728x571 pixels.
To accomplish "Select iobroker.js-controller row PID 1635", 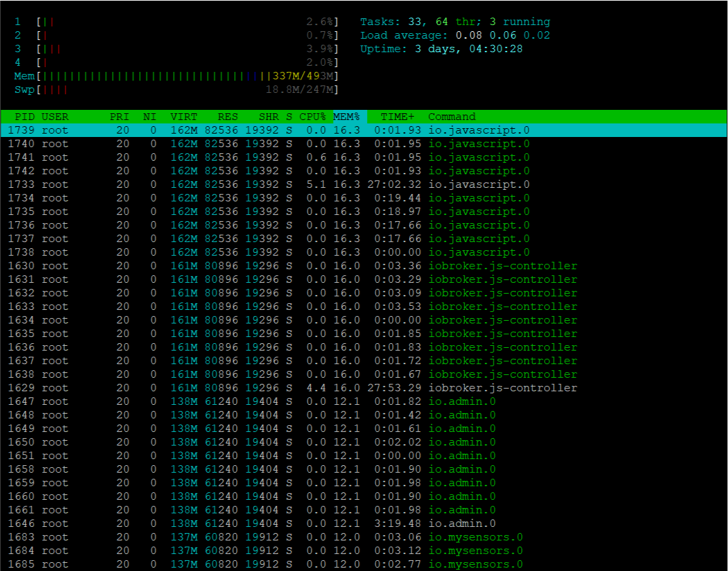I will coord(364,334).
